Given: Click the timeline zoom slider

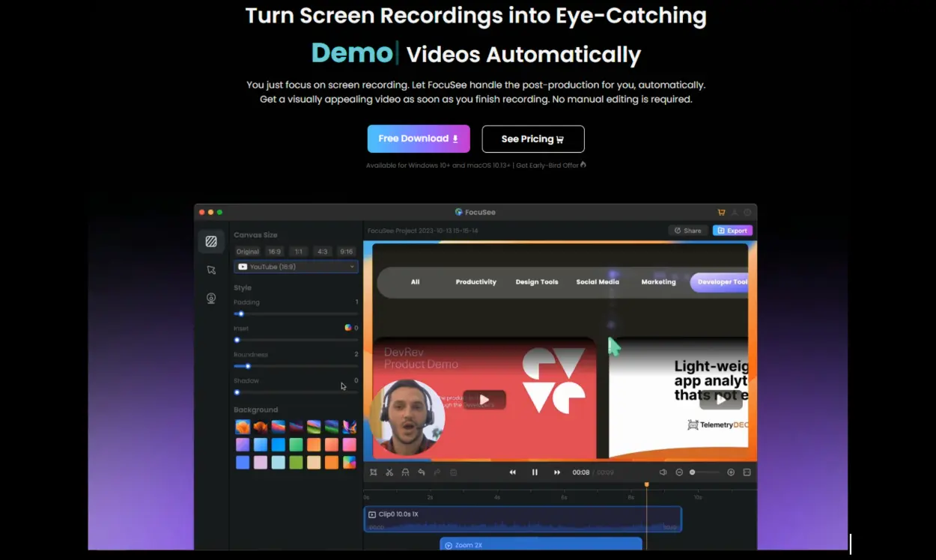Looking at the screenshot, I should [x=705, y=472].
